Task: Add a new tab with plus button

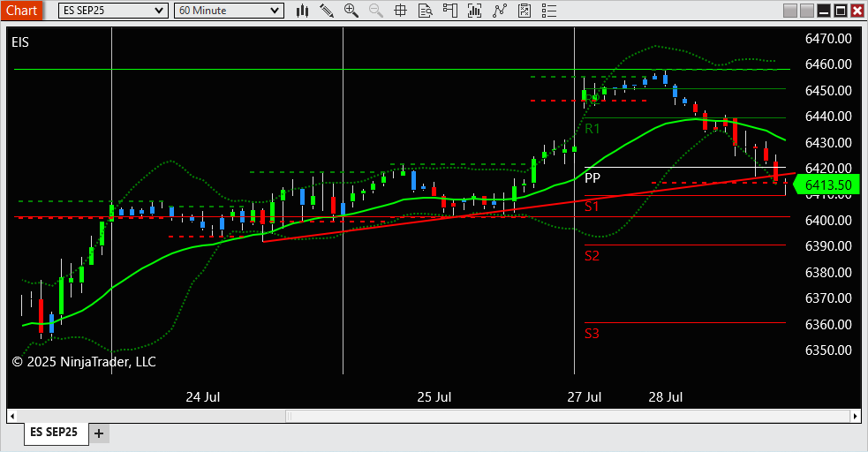Action: tap(99, 433)
